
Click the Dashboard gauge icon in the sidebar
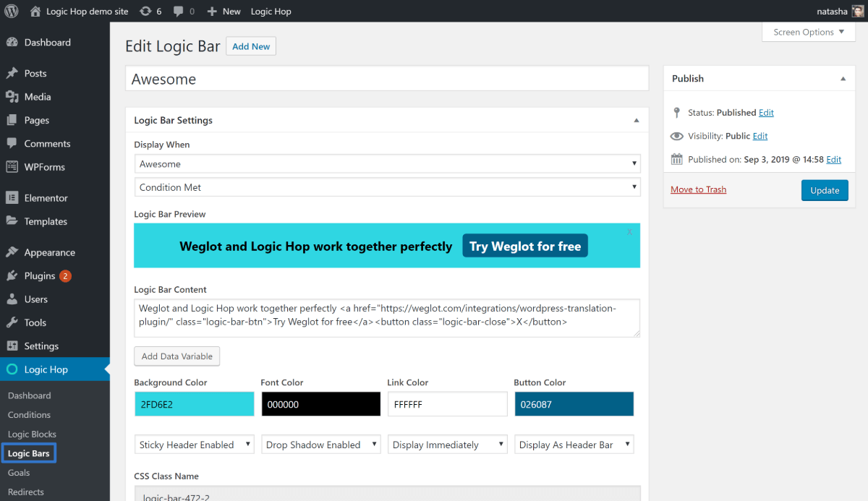12,42
